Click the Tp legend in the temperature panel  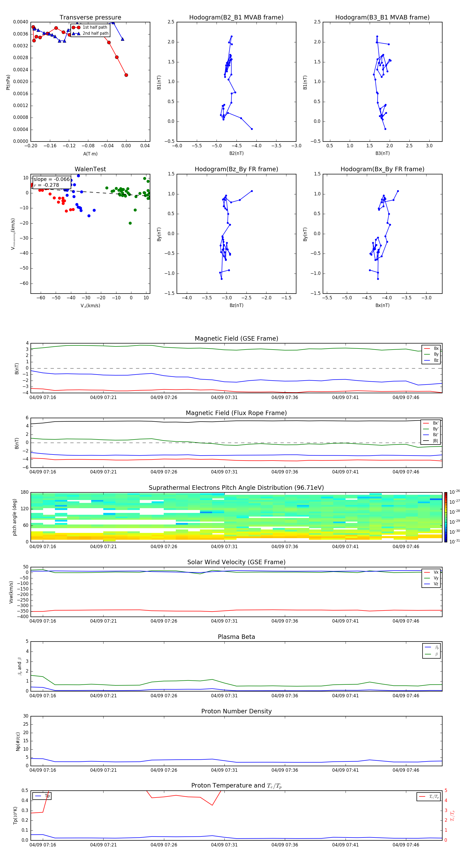coord(42,796)
